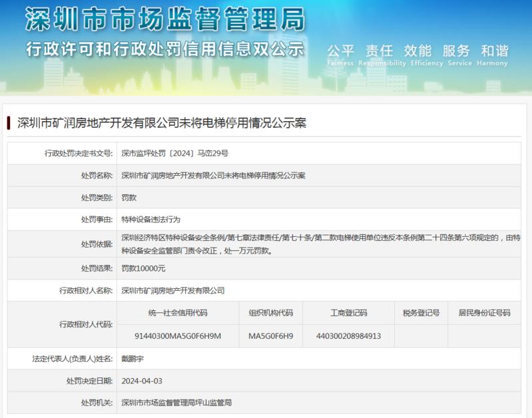
Task: Select the label 行政相对人名称
Action: [x=86, y=290]
